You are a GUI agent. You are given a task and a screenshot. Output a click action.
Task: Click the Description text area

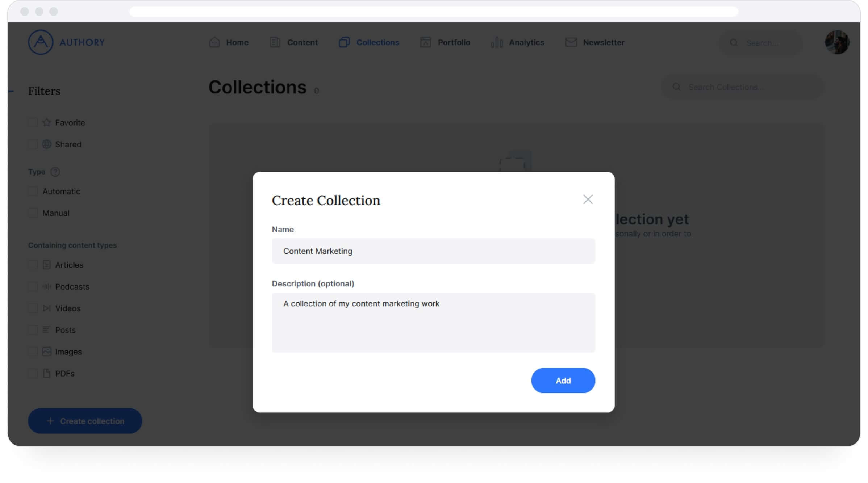pos(433,323)
